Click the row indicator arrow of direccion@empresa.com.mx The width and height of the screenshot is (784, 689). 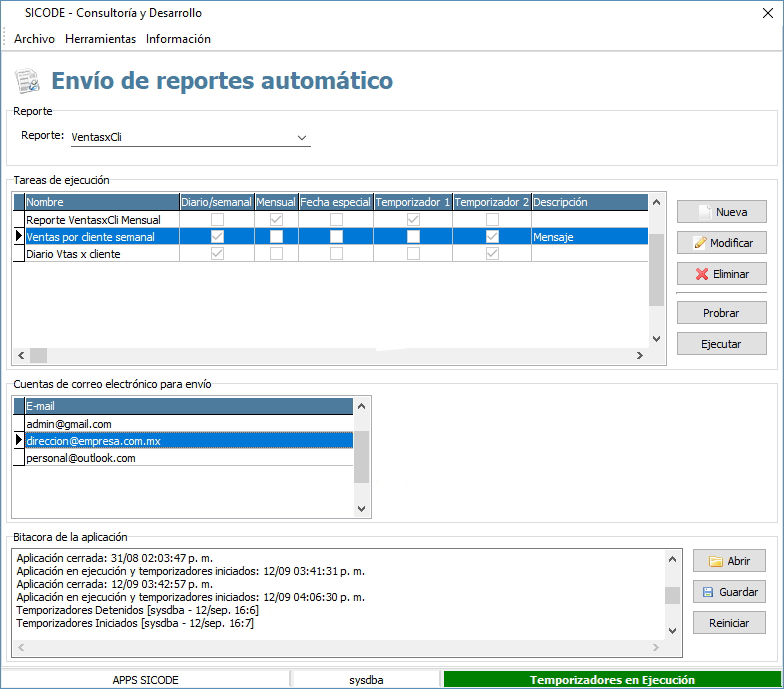tap(18, 440)
